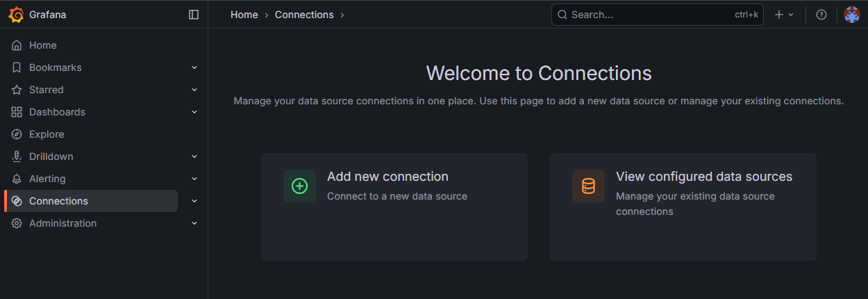
Task: Open the plus New menu in top bar
Action: (x=784, y=15)
